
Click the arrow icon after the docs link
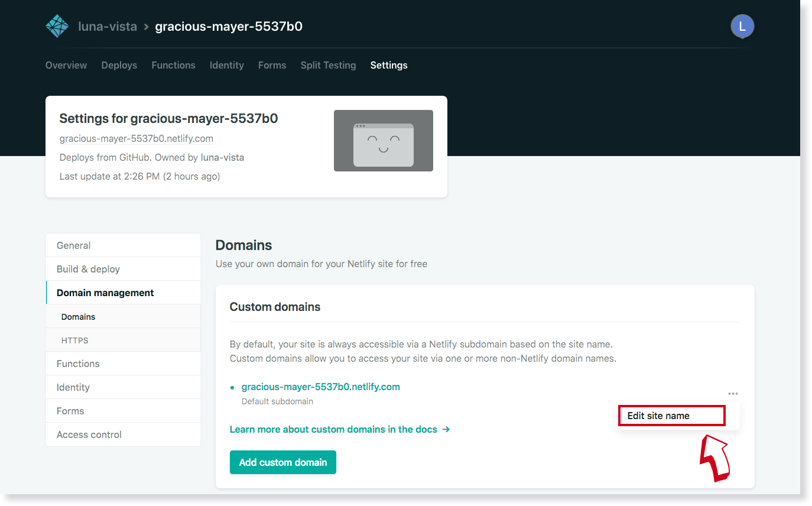point(447,429)
